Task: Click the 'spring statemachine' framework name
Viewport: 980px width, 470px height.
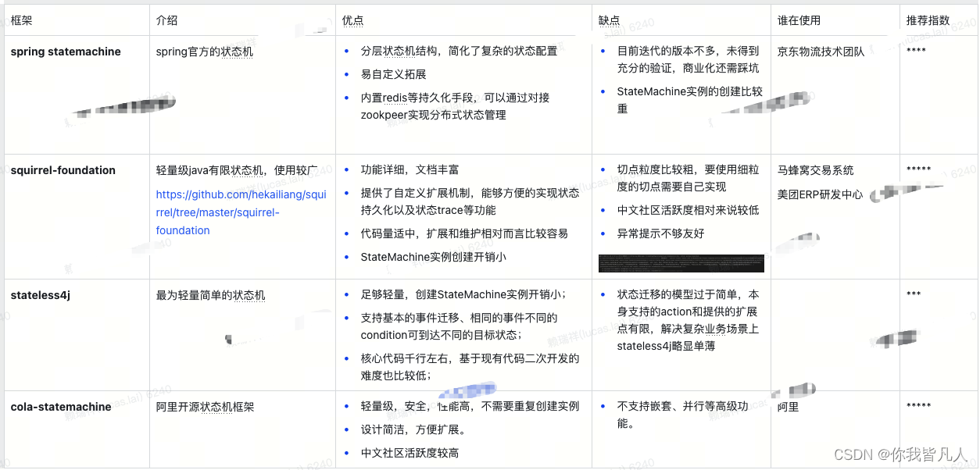Action: point(66,52)
